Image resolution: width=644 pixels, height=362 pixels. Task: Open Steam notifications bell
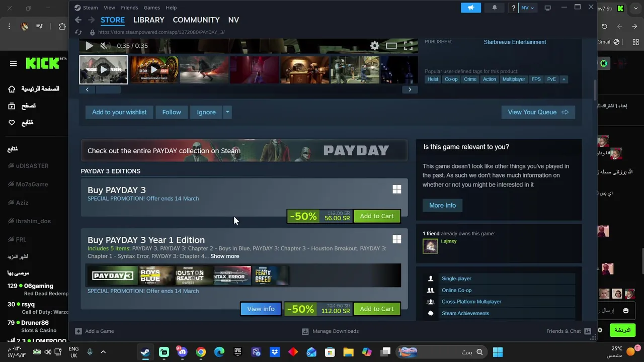(x=495, y=8)
